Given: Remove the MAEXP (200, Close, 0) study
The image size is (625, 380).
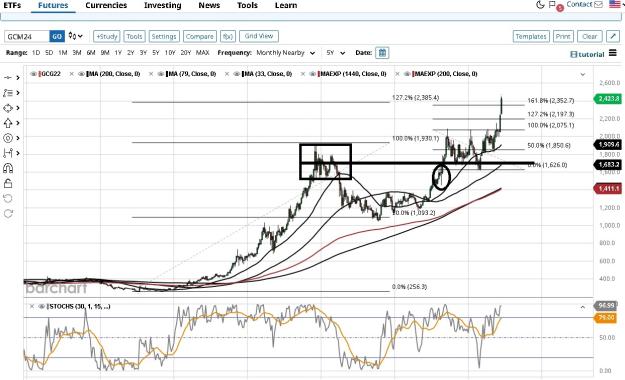Looking at the screenshot, I should (397, 74).
